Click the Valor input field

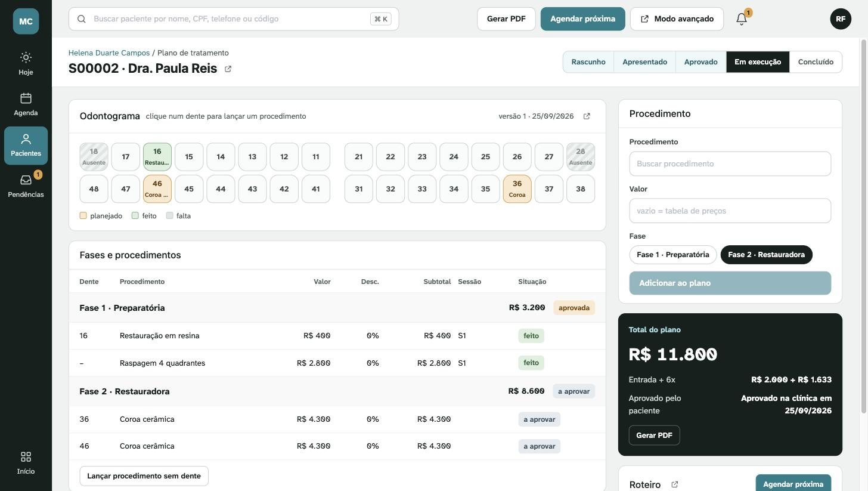[730, 211]
